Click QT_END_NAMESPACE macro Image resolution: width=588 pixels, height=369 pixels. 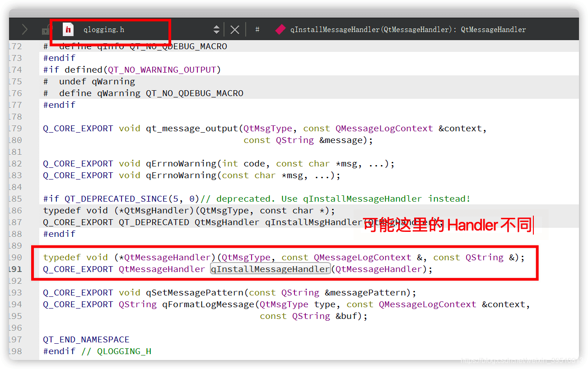(86, 340)
